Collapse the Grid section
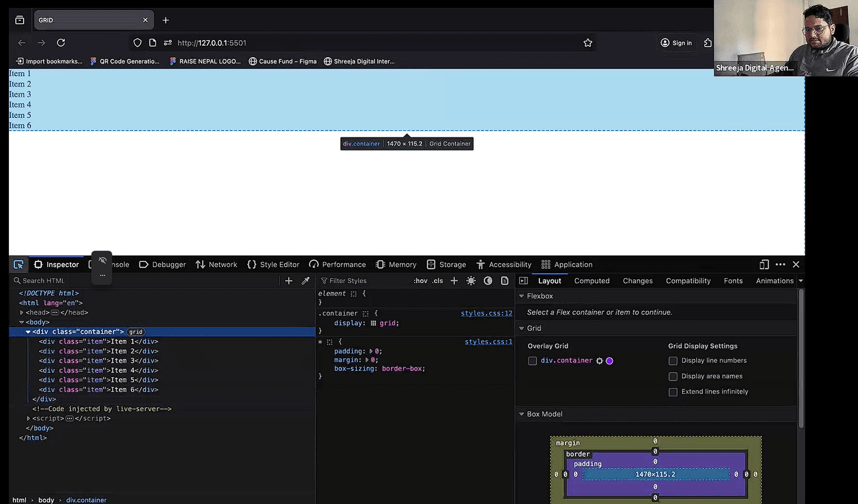The width and height of the screenshot is (858, 504). pyautogui.click(x=522, y=328)
